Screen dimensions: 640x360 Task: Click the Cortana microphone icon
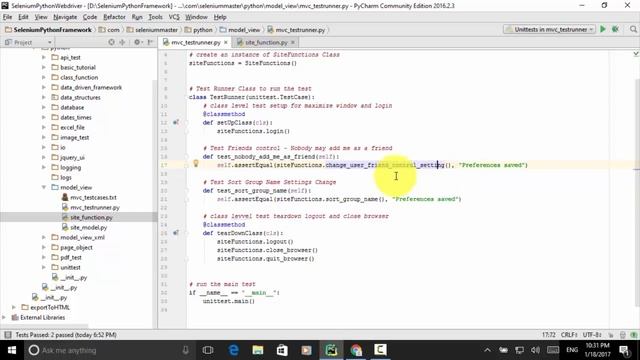point(185,350)
